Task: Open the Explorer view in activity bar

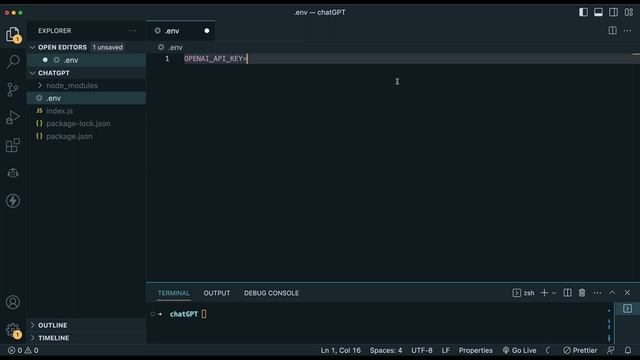Action: click(x=13, y=35)
